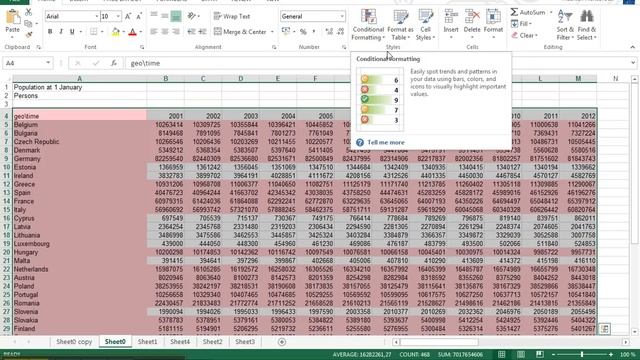The height and width of the screenshot is (360, 640).
Task: Open Find & Select menu
Action: (x=587, y=25)
